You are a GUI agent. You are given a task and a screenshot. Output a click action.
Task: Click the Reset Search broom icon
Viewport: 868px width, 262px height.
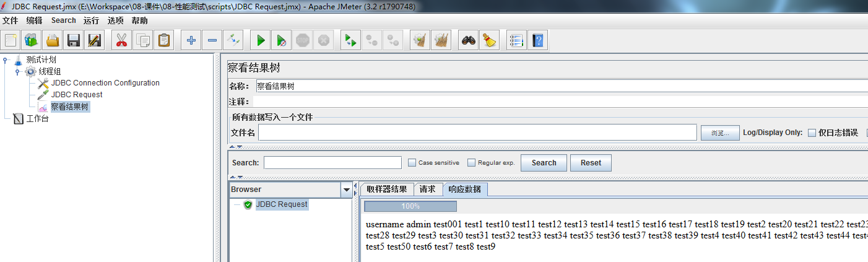click(489, 41)
